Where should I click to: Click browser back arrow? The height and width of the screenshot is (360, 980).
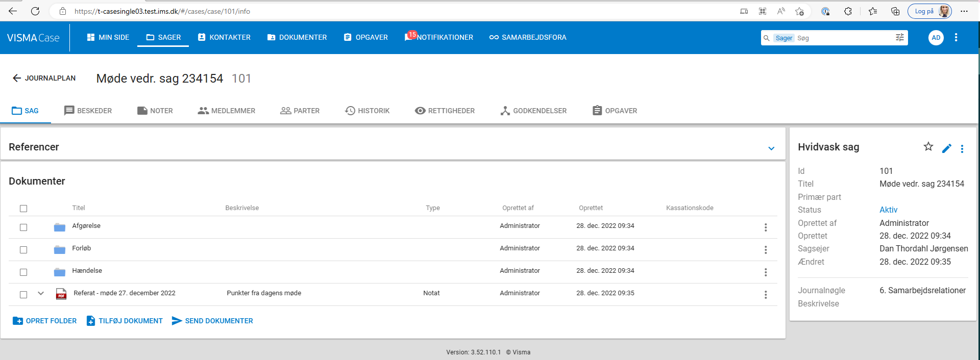[x=13, y=11]
